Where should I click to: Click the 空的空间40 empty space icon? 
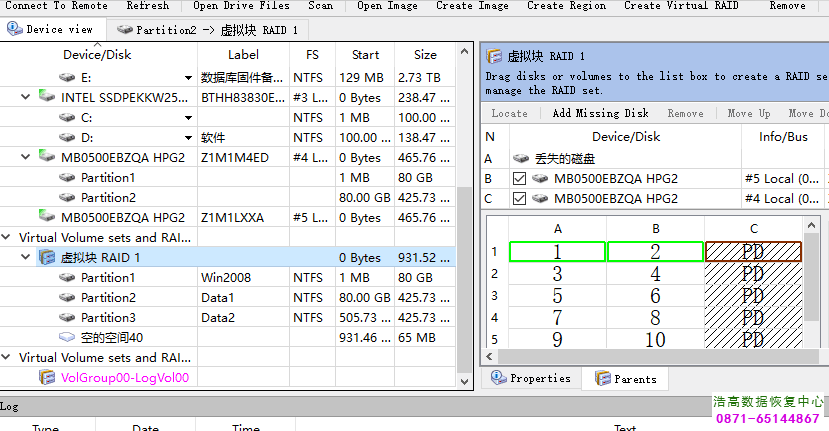67,337
